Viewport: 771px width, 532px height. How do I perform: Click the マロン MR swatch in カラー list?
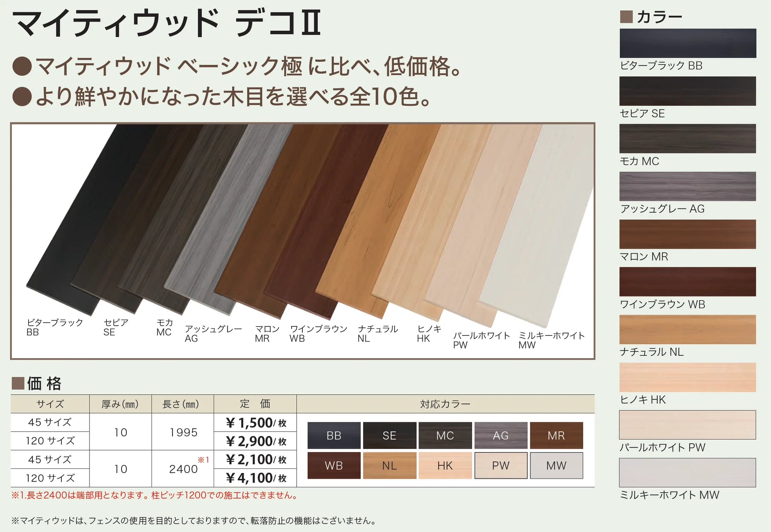point(688,234)
